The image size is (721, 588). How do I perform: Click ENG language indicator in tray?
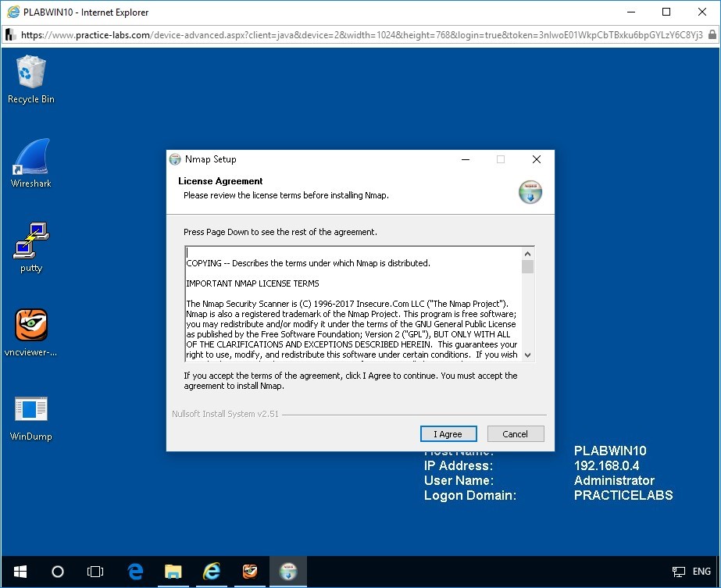pos(701,572)
